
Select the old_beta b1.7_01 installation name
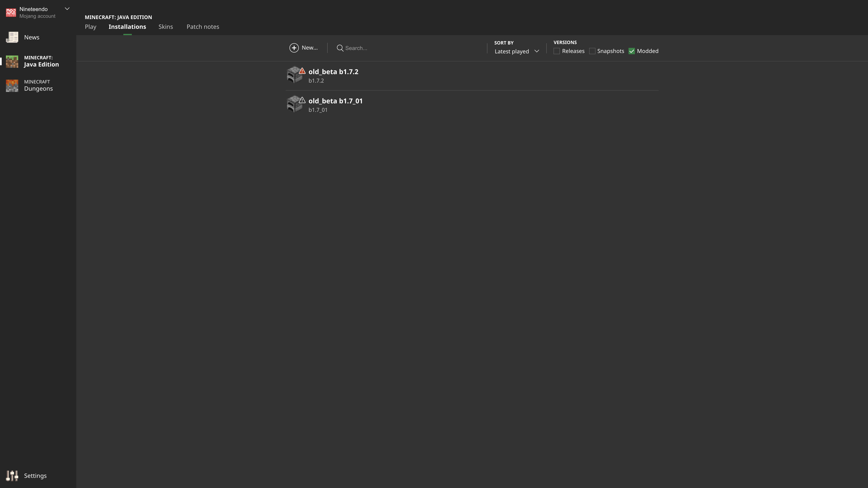point(335,101)
